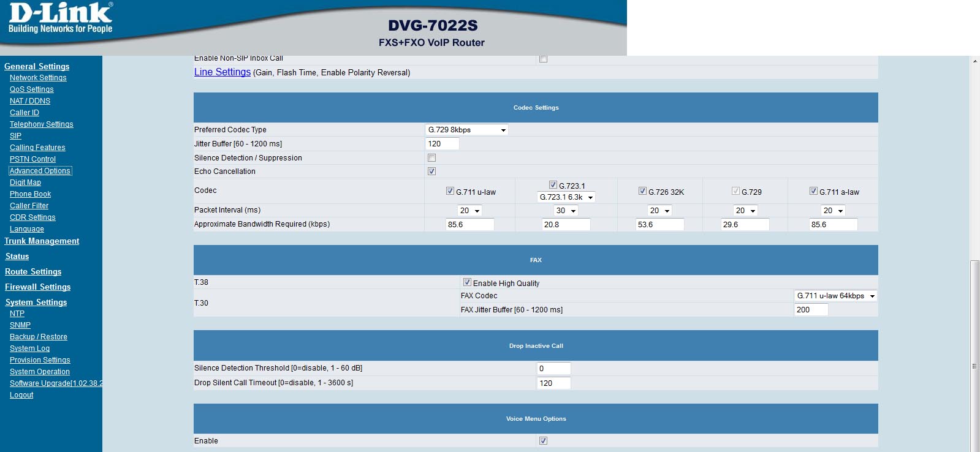Uncheck G.726 32K codec
This screenshot has width=980, height=452.
[x=642, y=191]
